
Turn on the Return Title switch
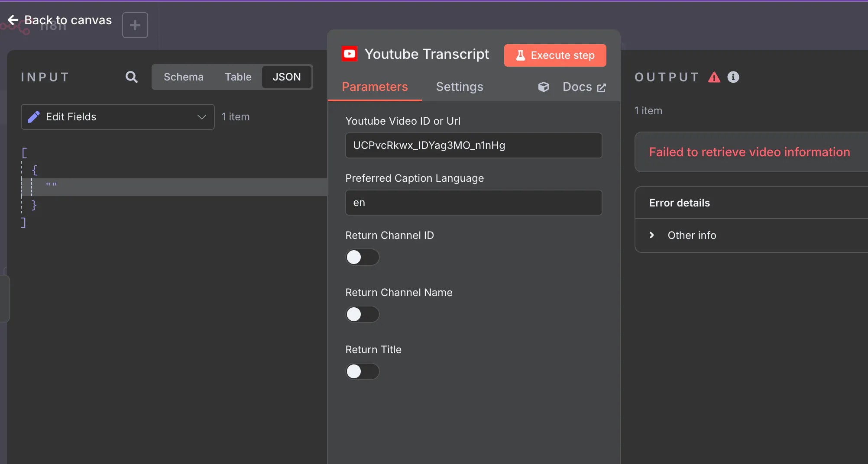(x=363, y=371)
